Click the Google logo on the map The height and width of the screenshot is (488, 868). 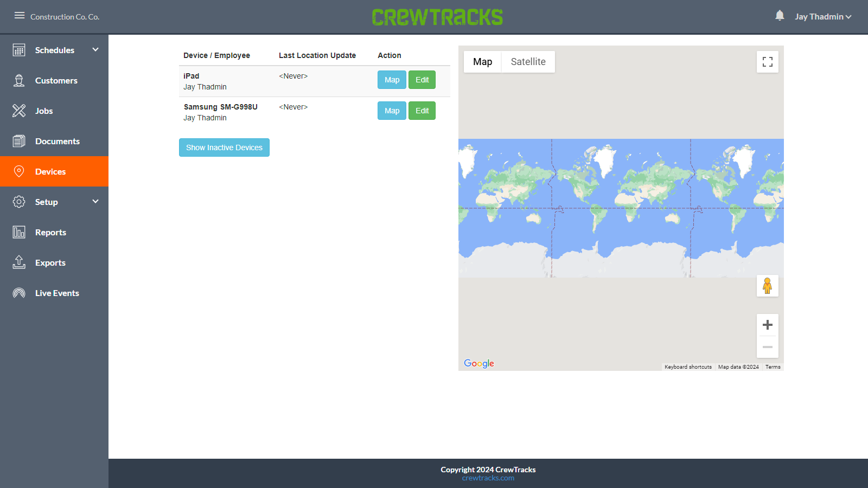479,363
